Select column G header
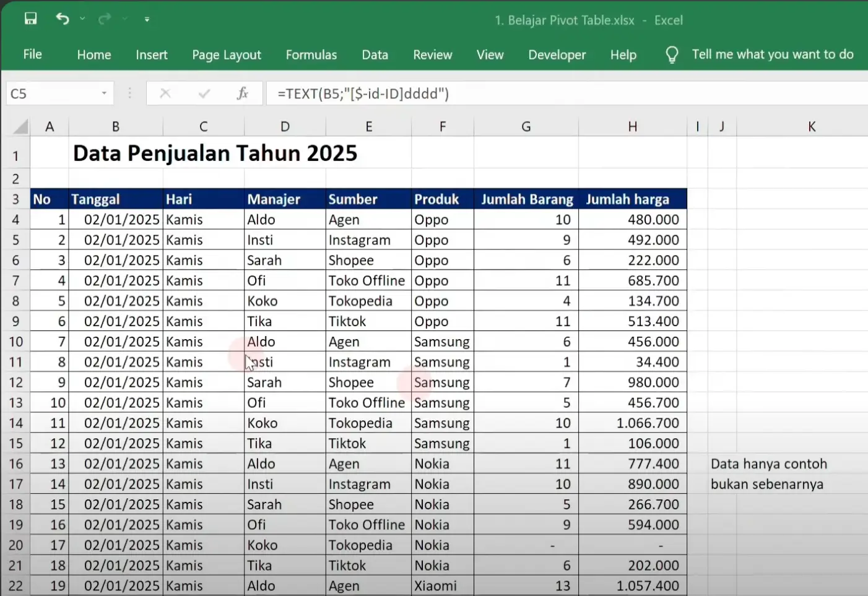 pyautogui.click(x=526, y=126)
